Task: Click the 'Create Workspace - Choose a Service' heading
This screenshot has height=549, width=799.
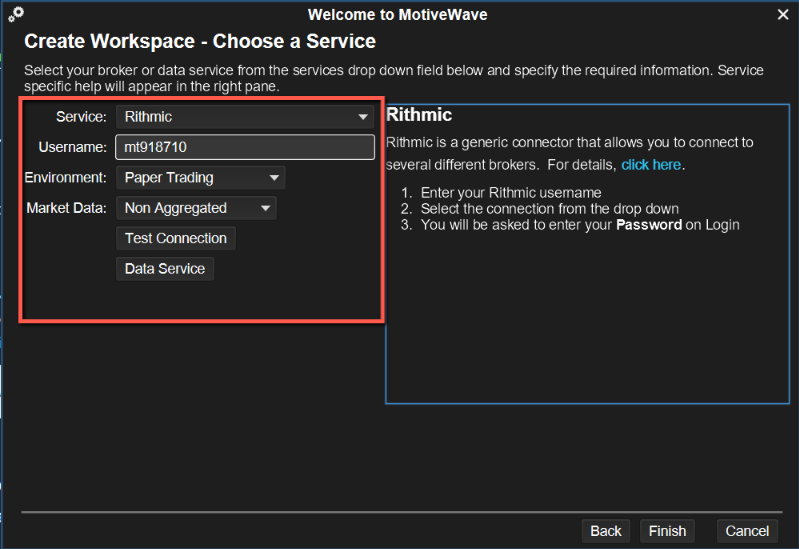Action: [x=200, y=41]
